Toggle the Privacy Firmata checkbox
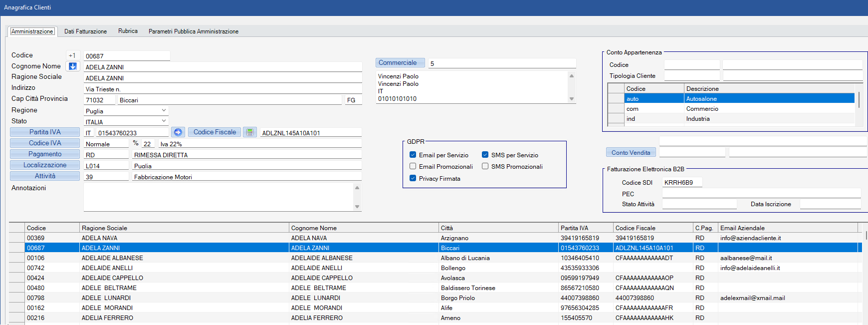868x325 pixels. point(413,178)
